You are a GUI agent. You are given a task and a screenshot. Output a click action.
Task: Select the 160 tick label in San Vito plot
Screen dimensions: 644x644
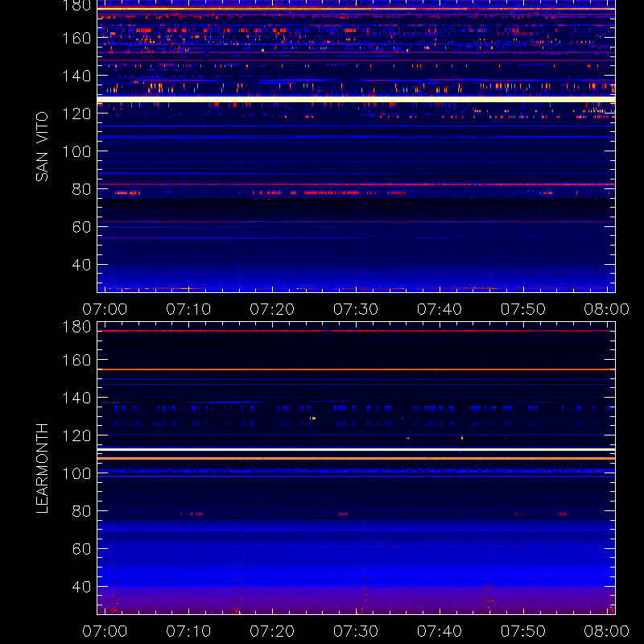(76, 38)
